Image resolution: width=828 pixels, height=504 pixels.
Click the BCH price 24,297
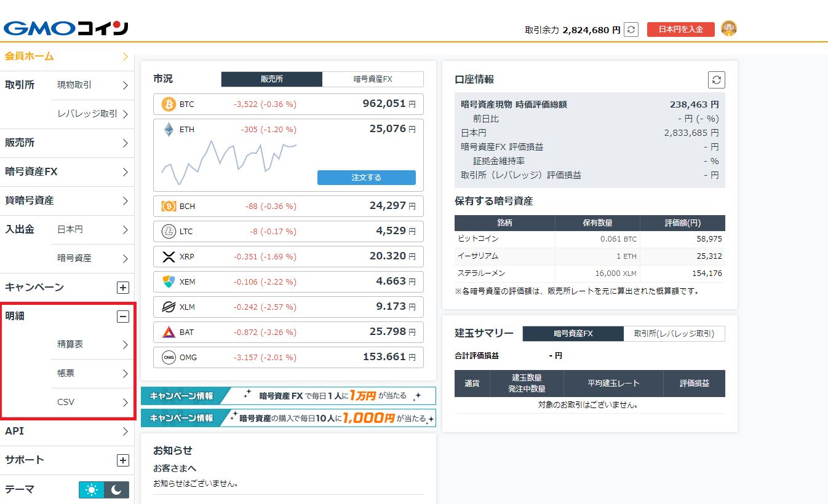coord(393,206)
